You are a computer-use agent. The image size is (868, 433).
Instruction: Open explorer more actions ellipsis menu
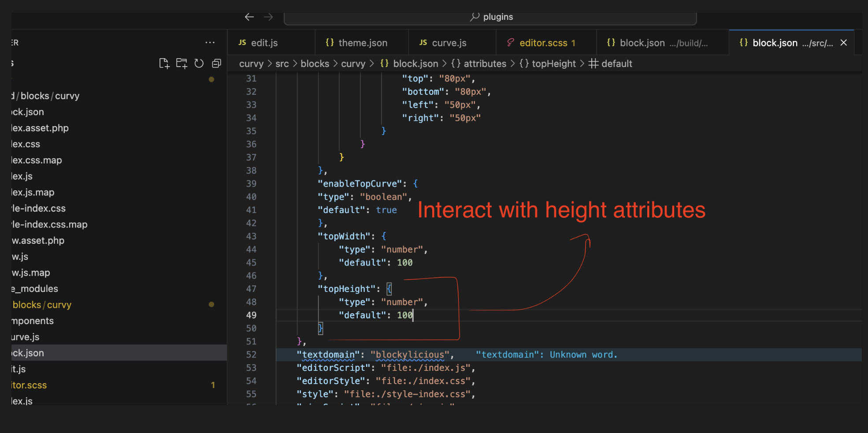(210, 42)
